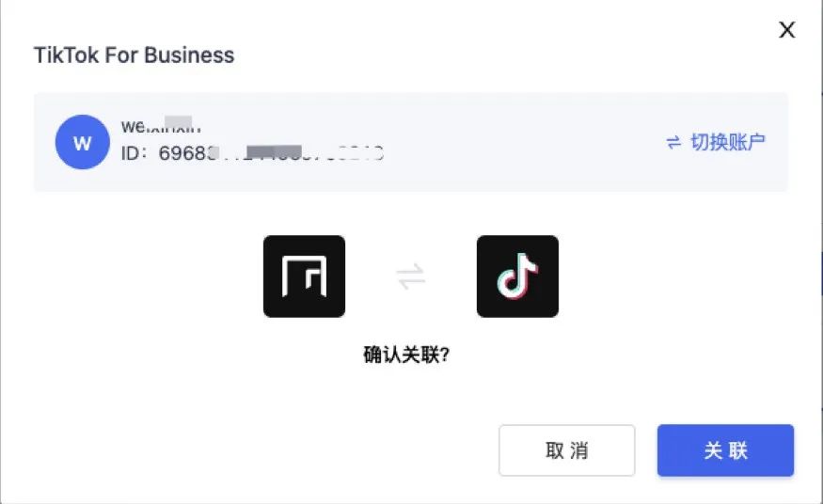
Task: Click the account name starting with we
Action: click(x=161, y=126)
